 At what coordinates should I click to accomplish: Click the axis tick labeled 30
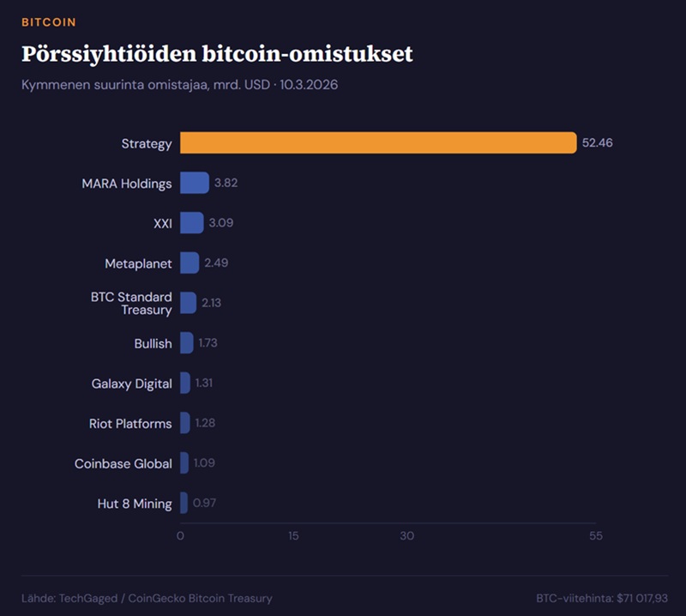[406, 536]
